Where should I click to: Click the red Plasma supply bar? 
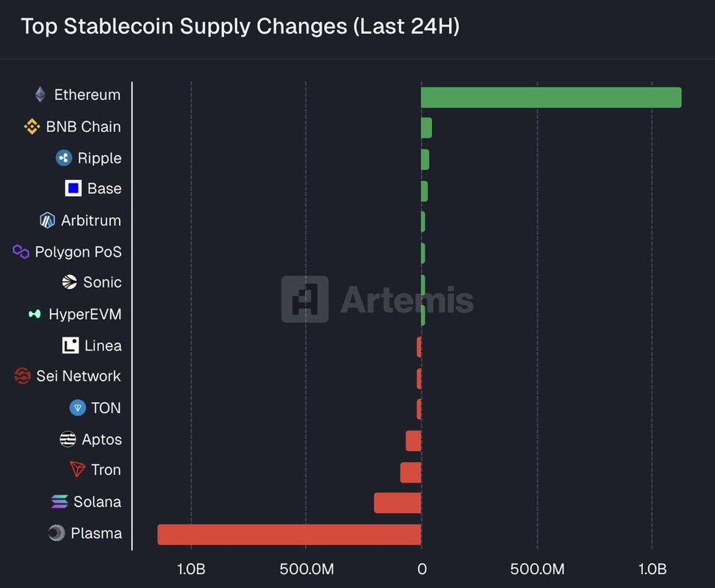point(289,534)
